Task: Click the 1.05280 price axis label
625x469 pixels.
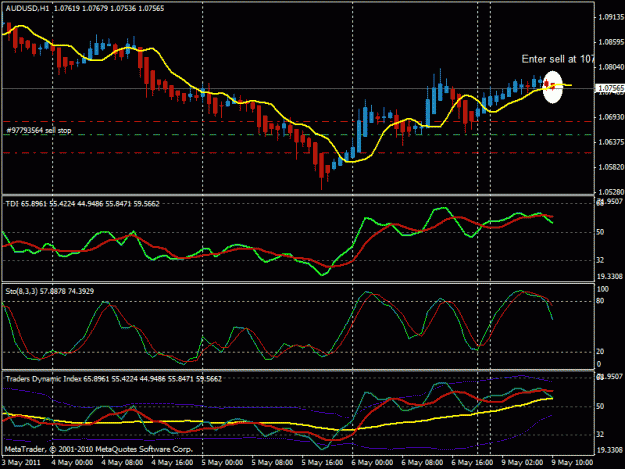Action: click(610, 192)
